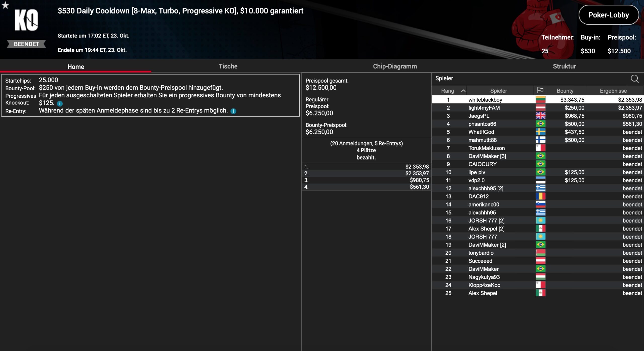Click the Re-Entry info icon

pos(233,111)
